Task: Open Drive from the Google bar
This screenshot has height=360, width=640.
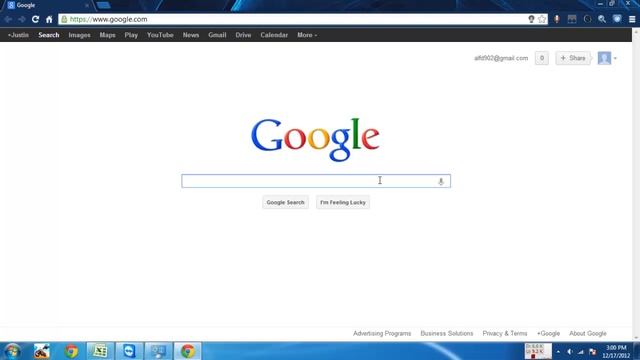Action: point(243,35)
